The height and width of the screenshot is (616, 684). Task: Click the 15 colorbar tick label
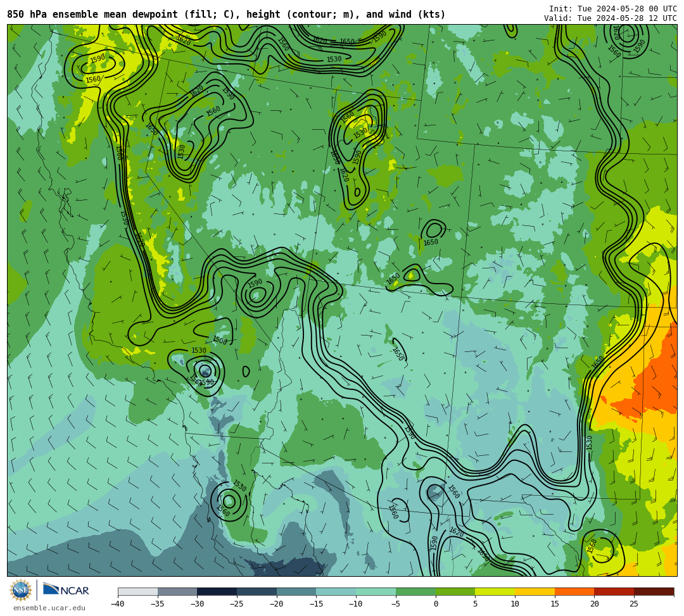pos(555,604)
